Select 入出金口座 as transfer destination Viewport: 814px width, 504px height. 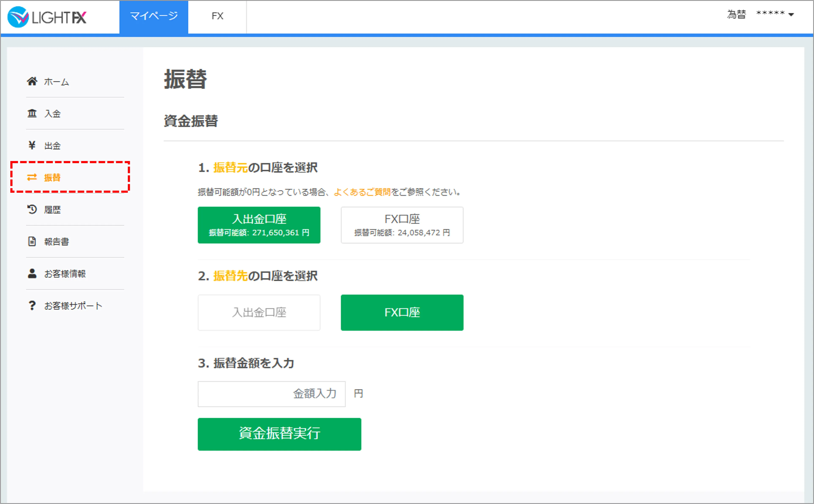point(259,313)
